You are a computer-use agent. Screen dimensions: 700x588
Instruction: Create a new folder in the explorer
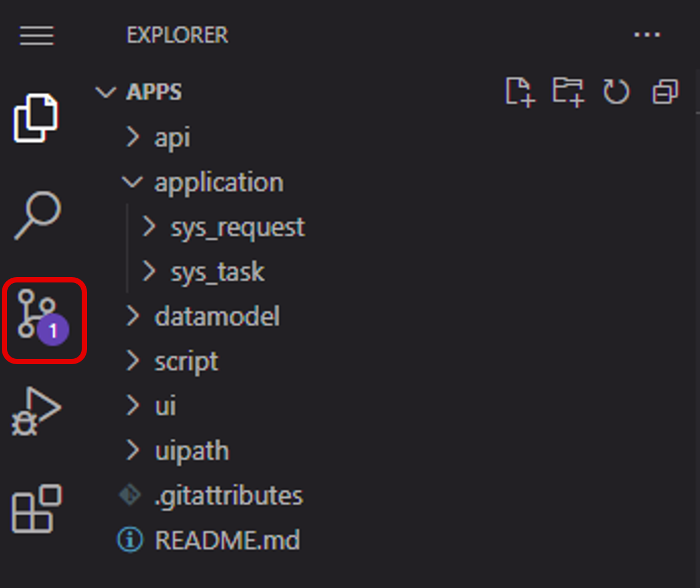click(x=568, y=92)
